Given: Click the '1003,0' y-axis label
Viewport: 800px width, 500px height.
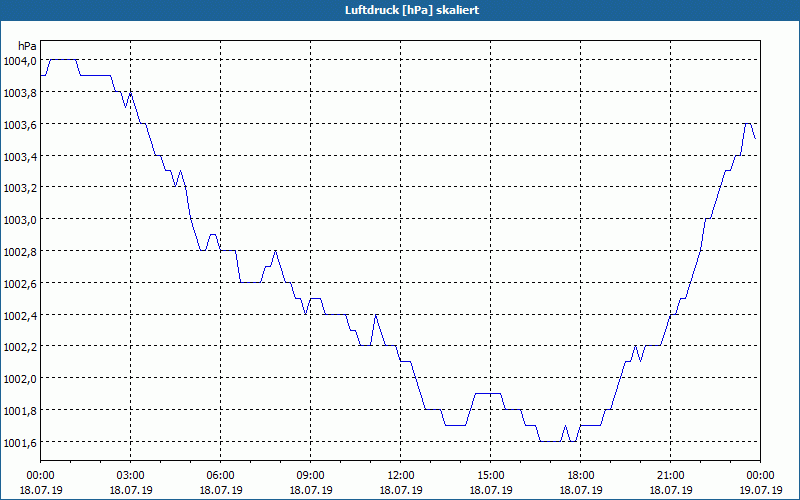Looking at the screenshot, I should 19,220.
